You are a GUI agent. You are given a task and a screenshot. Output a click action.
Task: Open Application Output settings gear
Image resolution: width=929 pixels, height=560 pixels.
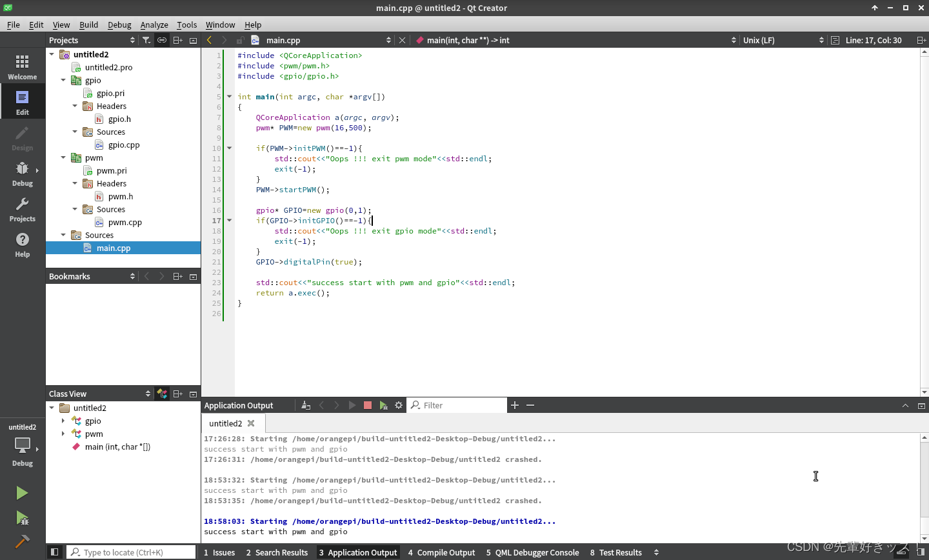399,405
